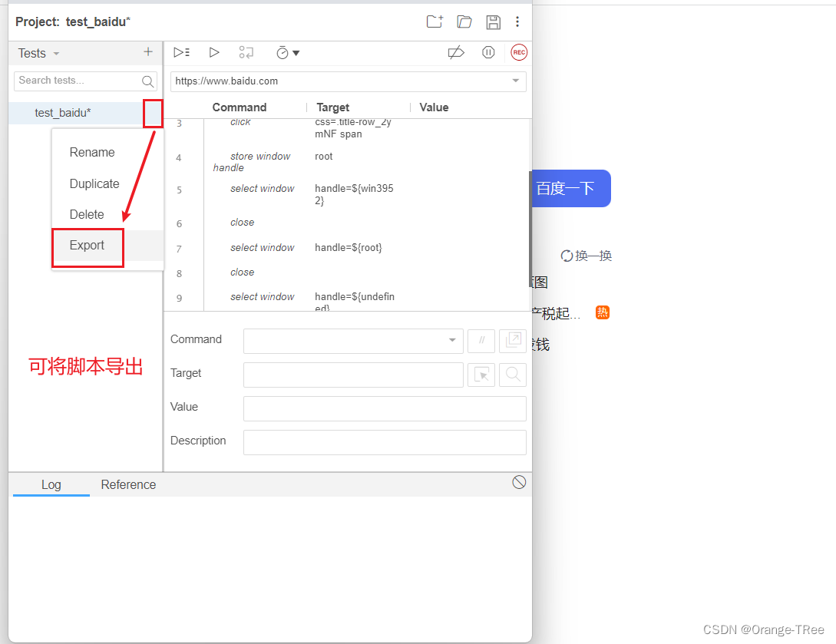The height and width of the screenshot is (644, 836).
Task: Click the Baidu 百度一下 search button
Action: pyautogui.click(x=571, y=188)
